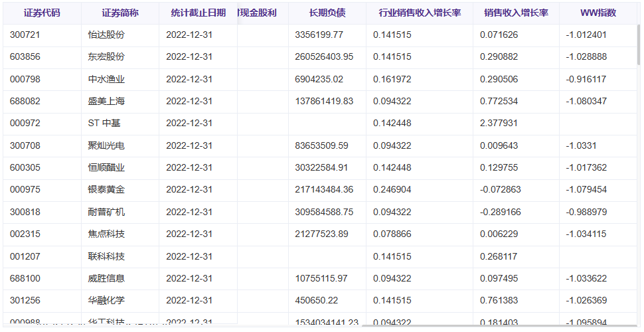Viewport: 644px width, 332px height.
Task: Click the WW index value -1.079454
Action: pyautogui.click(x=586, y=189)
